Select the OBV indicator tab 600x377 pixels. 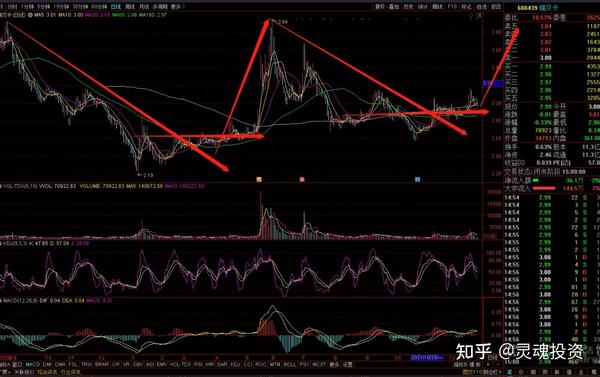137,364
